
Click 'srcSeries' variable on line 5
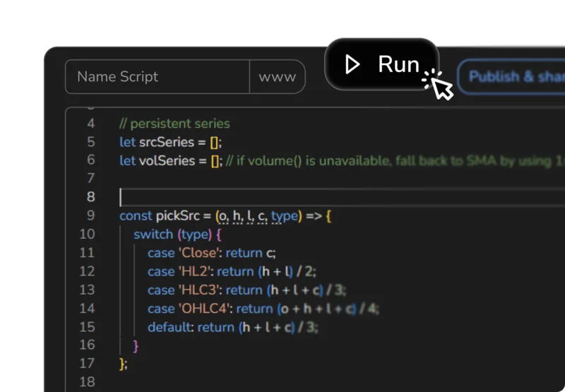[167, 142]
